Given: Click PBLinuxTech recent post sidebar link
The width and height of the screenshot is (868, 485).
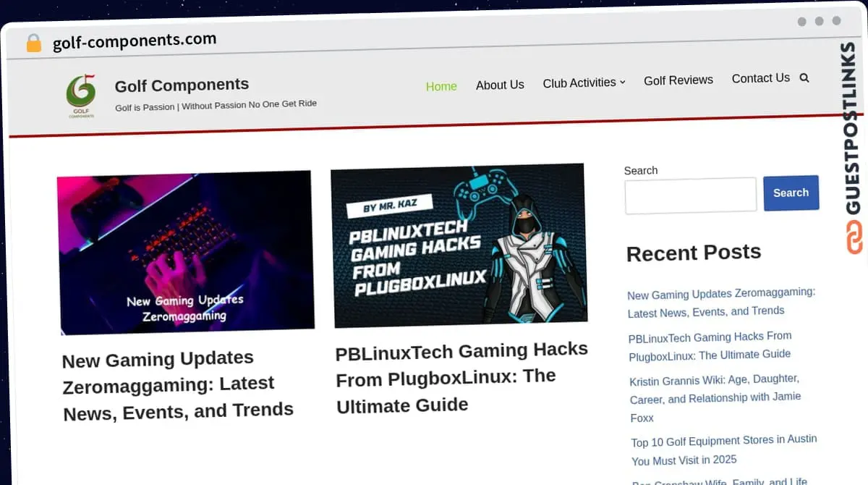Looking at the screenshot, I should (x=710, y=345).
